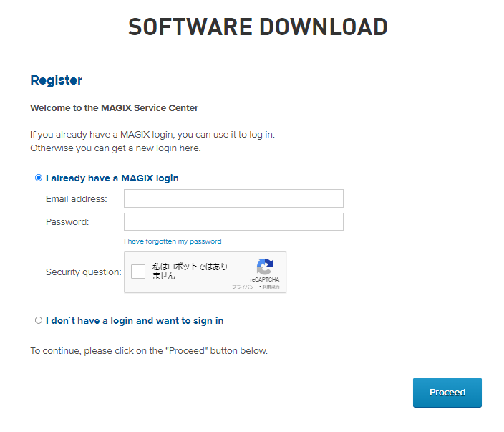Select "I already have a MAGIX login" radio

(39, 178)
